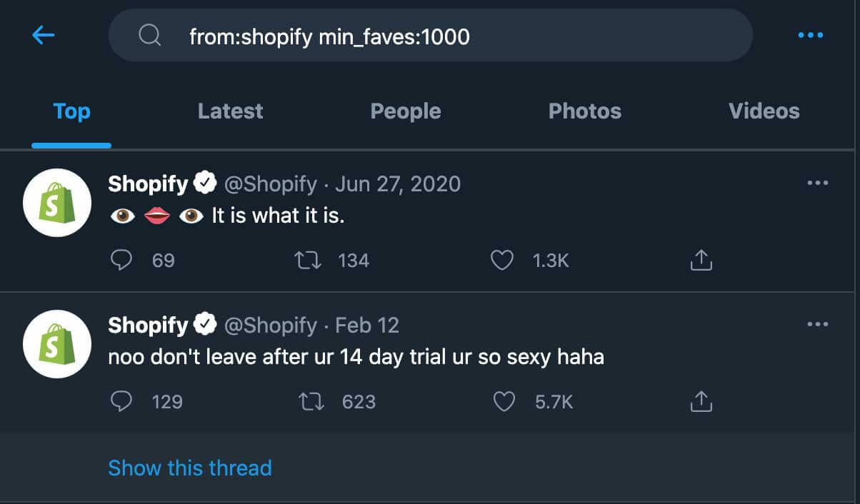The image size is (860, 504).
Task: Share the June 27, 2020 tweet
Action: click(x=701, y=261)
